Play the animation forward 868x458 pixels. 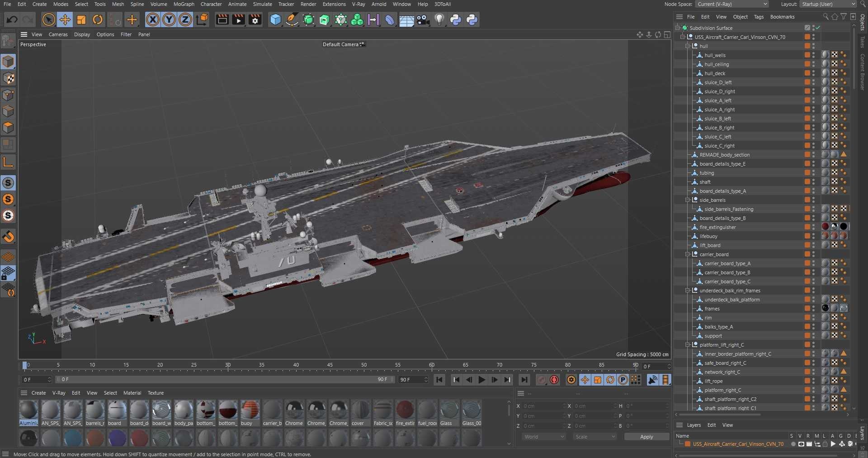coord(481,380)
